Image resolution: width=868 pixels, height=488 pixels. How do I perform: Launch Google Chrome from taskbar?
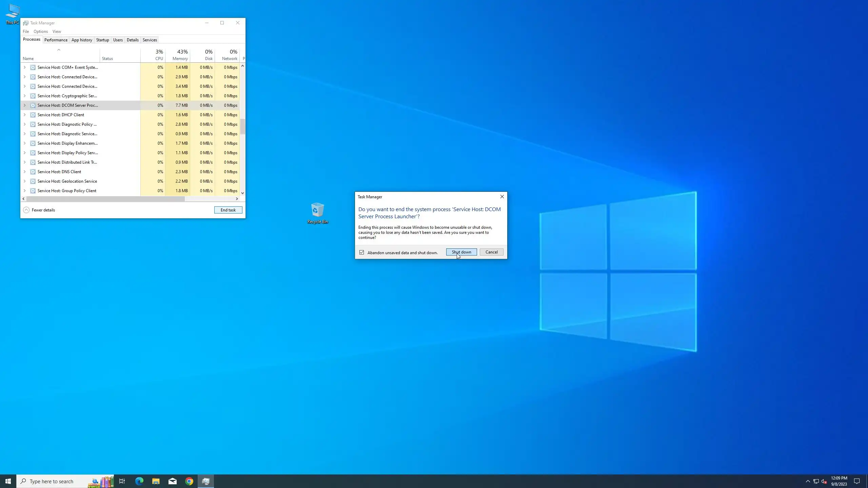pyautogui.click(x=189, y=481)
